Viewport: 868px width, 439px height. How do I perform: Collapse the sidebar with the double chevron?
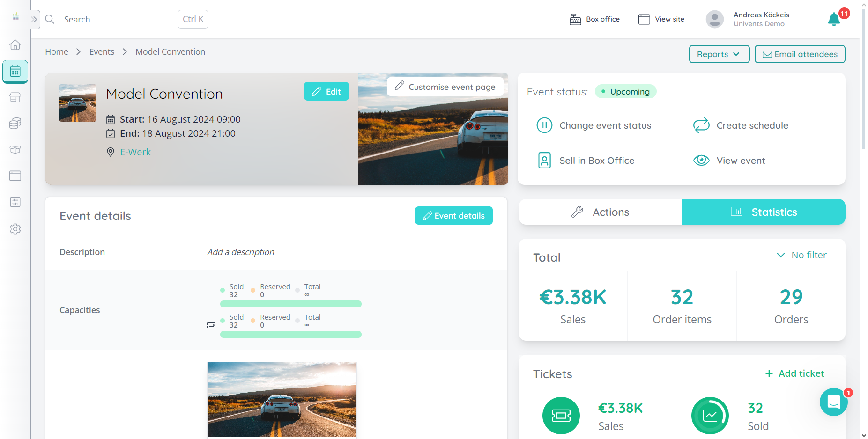coord(34,19)
